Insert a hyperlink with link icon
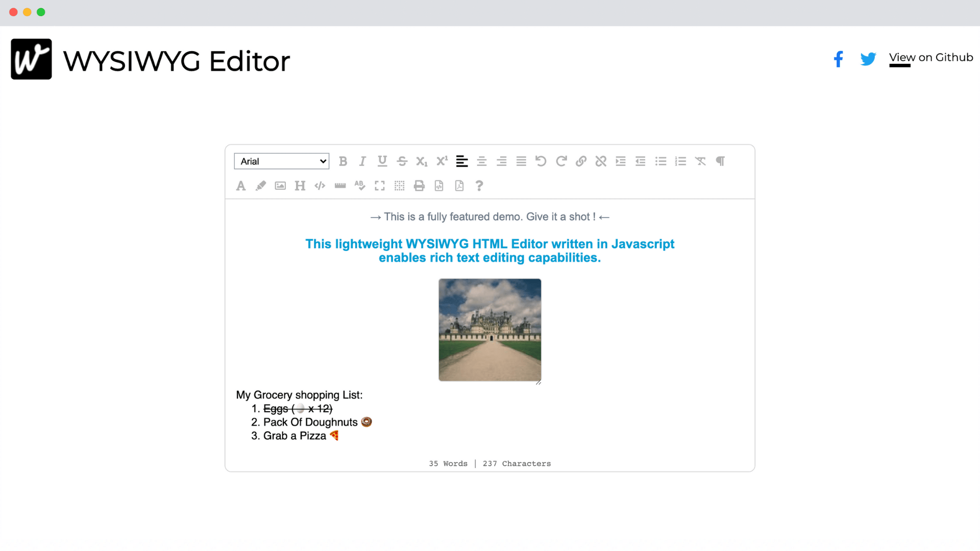 pyautogui.click(x=581, y=161)
